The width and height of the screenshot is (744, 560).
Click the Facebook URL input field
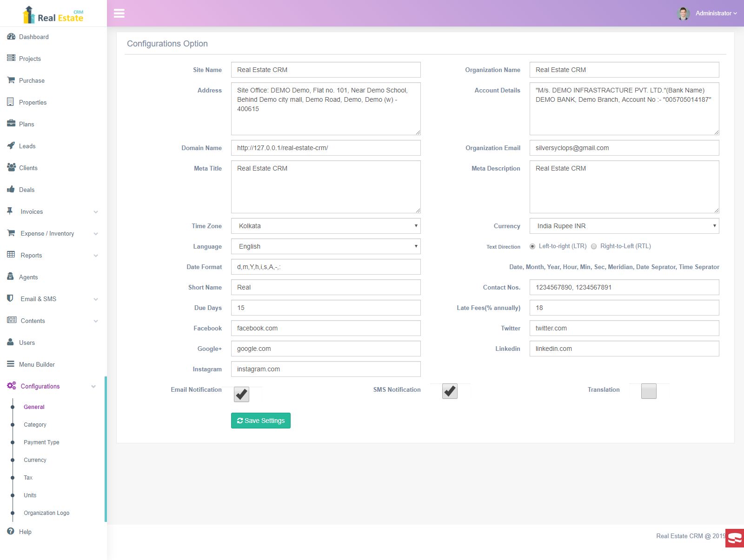(x=325, y=328)
